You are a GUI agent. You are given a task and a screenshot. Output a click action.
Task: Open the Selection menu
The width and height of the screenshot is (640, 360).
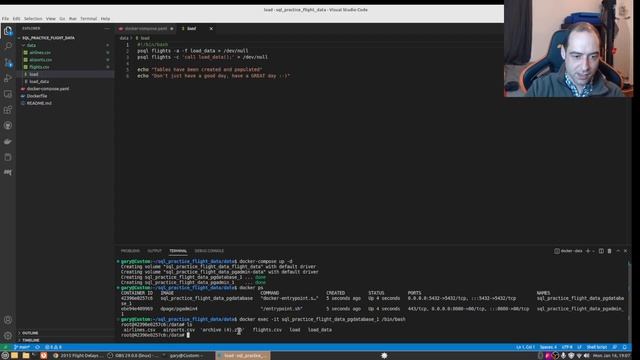click(x=33, y=19)
